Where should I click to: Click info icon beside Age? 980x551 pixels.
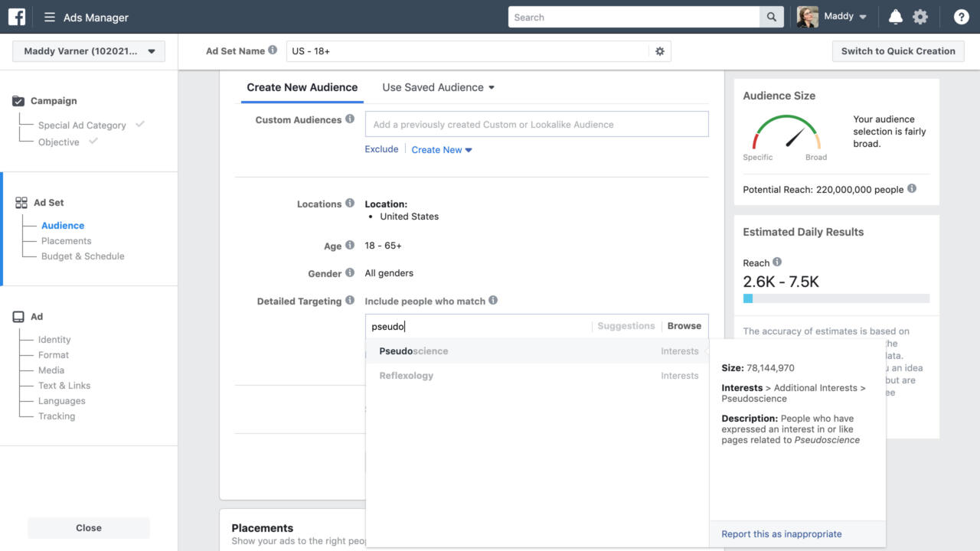(350, 246)
